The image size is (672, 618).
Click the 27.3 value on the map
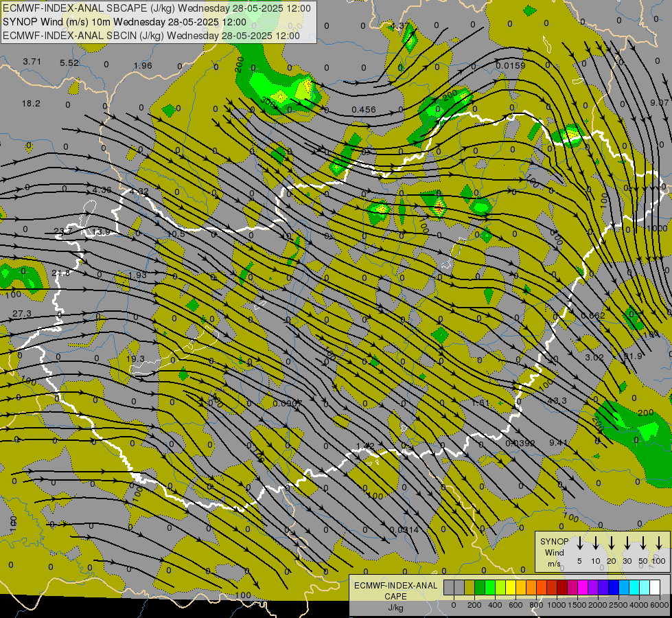tap(22, 314)
